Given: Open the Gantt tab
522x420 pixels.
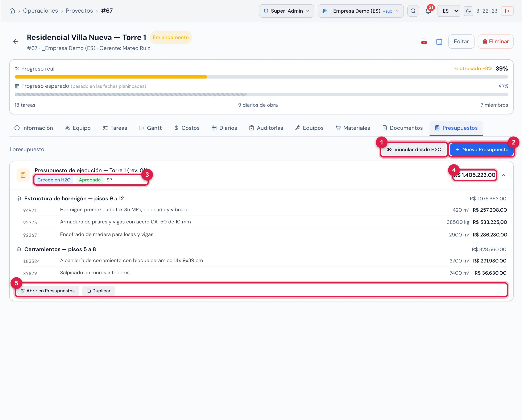Looking at the screenshot, I should (x=150, y=128).
